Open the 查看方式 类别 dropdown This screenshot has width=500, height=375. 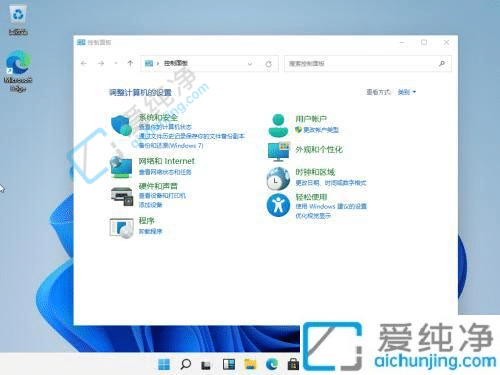click(407, 92)
